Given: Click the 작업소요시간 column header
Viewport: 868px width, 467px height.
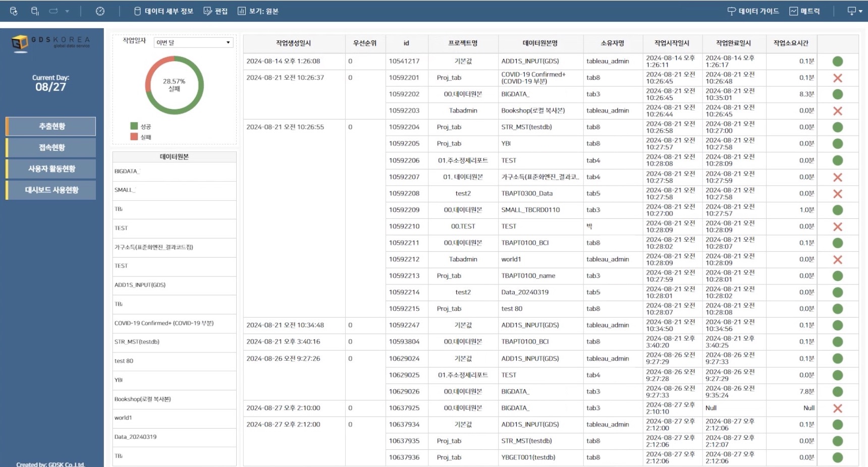Looking at the screenshot, I should [791, 43].
